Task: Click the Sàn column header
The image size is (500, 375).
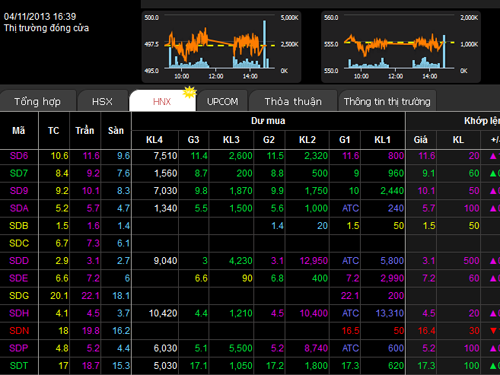Action: (116, 130)
